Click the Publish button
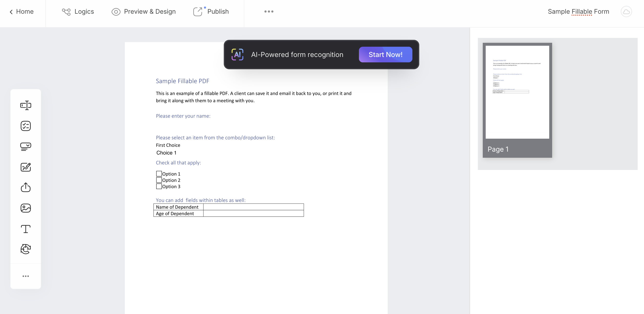 tap(211, 11)
